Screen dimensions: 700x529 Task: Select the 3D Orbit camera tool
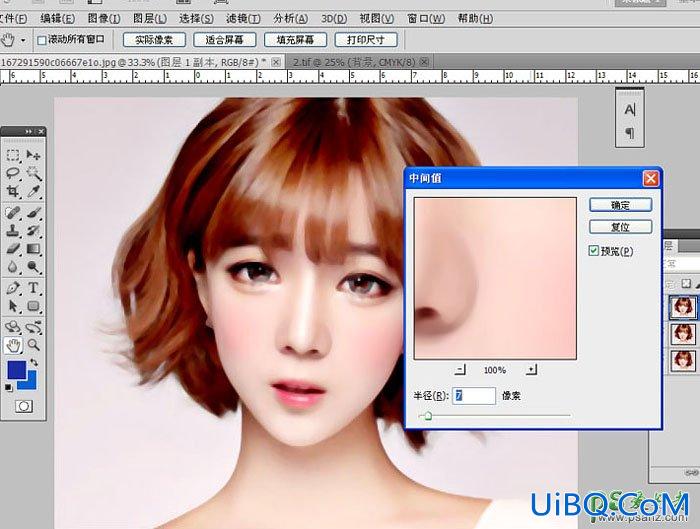pyautogui.click(x=33, y=327)
